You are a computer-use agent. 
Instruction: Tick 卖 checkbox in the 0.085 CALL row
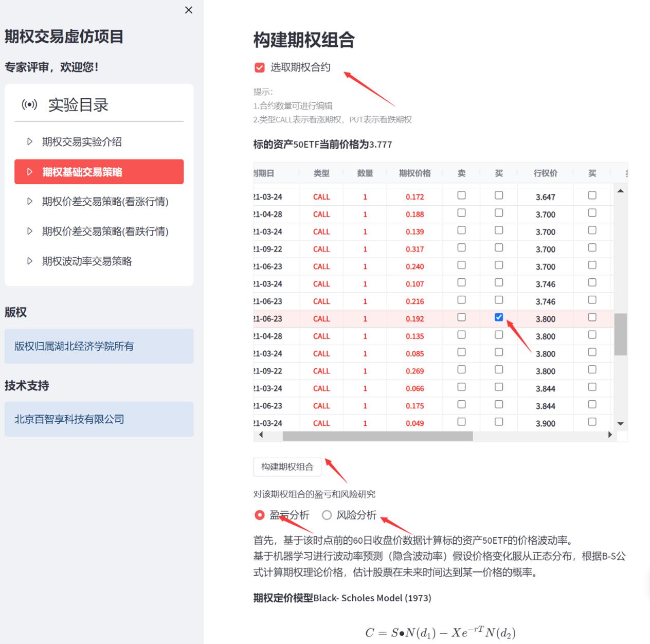click(x=461, y=352)
